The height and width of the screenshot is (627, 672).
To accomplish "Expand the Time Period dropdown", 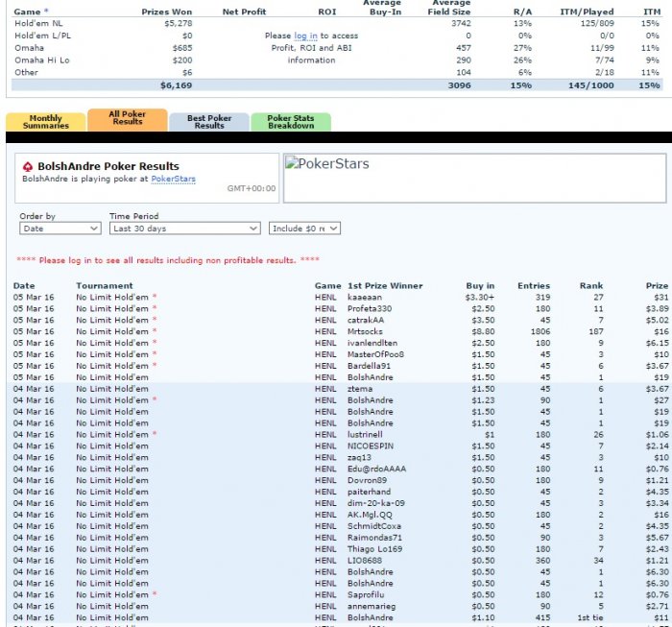I will click(184, 229).
